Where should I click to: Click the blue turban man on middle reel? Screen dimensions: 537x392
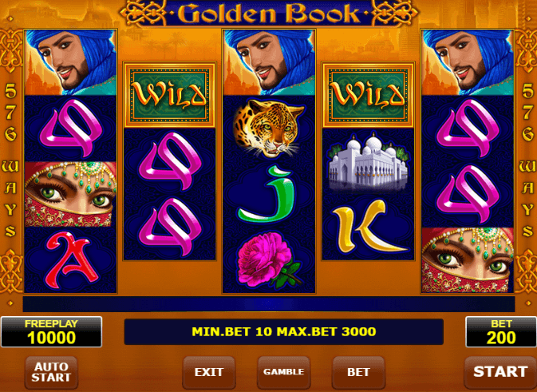pos(269,62)
